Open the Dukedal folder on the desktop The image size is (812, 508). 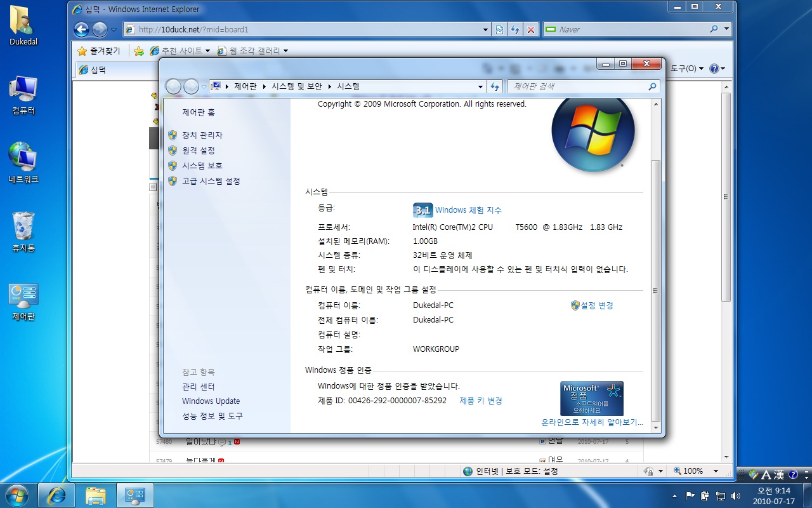point(23,25)
